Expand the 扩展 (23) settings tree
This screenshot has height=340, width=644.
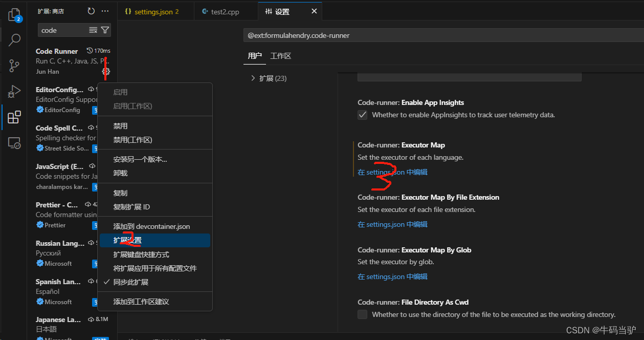[x=253, y=78]
